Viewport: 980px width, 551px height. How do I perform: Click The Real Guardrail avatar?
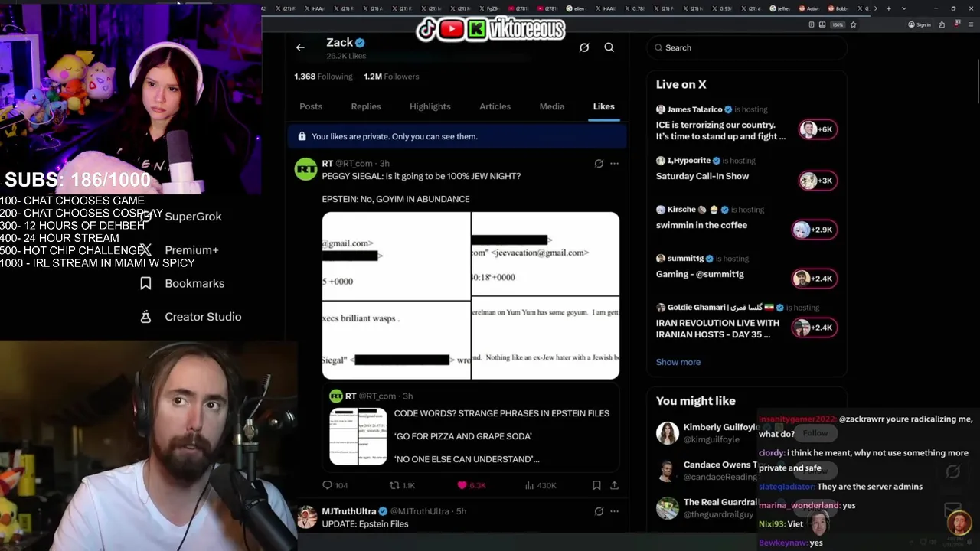coord(668,507)
